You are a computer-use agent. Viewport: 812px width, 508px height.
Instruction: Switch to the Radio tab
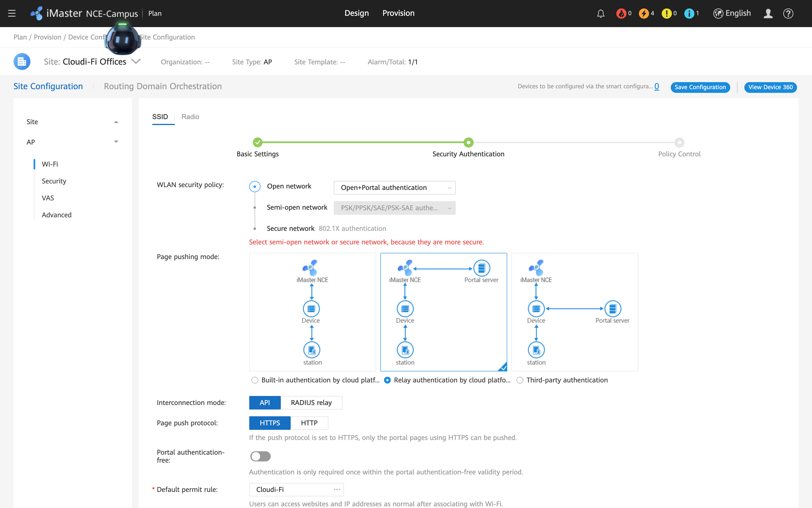[190, 117]
